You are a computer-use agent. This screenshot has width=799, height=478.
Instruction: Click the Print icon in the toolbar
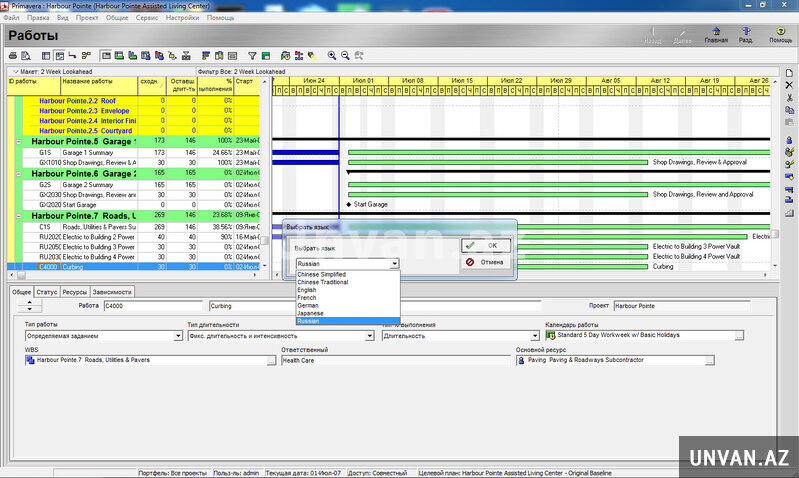[13, 55]
